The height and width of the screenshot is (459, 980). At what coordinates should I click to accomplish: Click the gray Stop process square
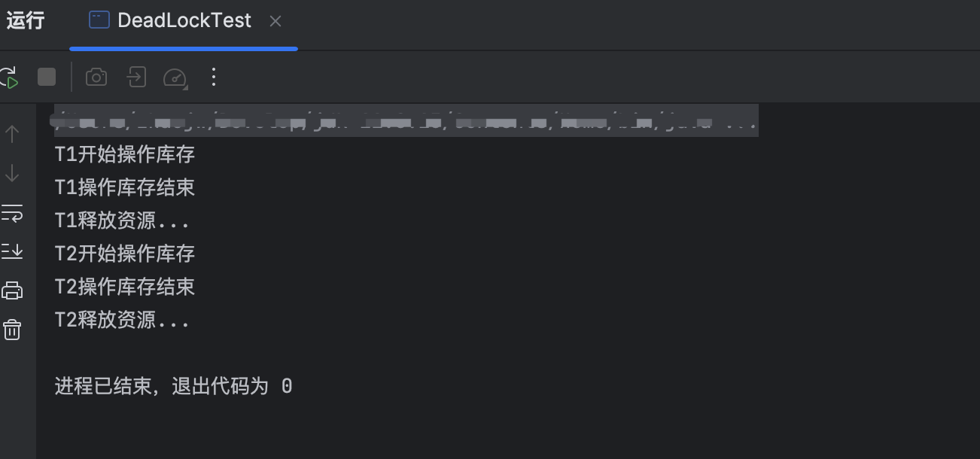pos(47,77)
